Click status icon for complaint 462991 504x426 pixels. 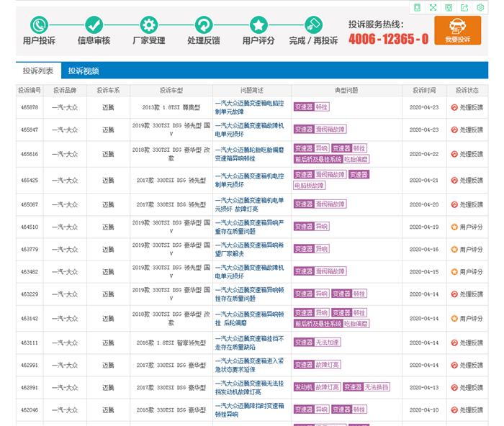454,366
